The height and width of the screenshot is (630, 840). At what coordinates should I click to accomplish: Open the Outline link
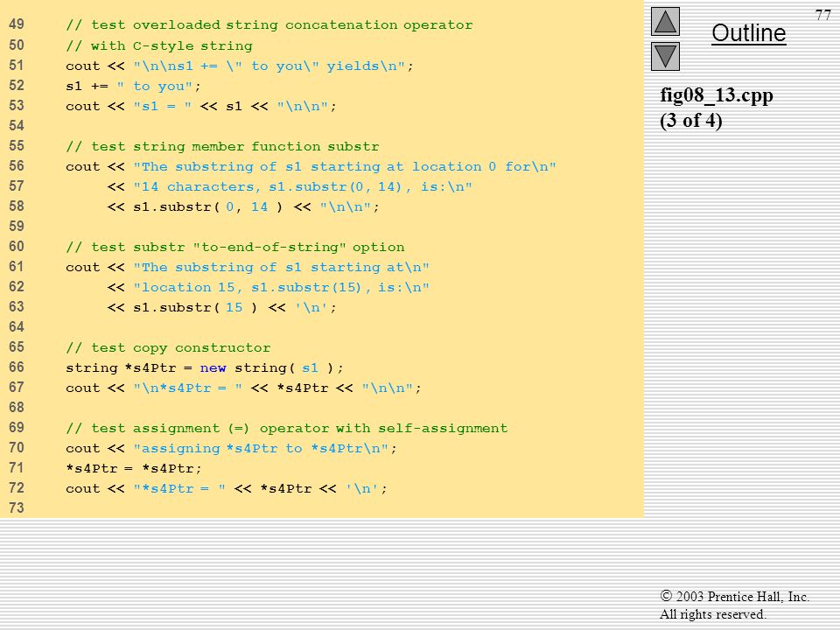coord(748,33)
